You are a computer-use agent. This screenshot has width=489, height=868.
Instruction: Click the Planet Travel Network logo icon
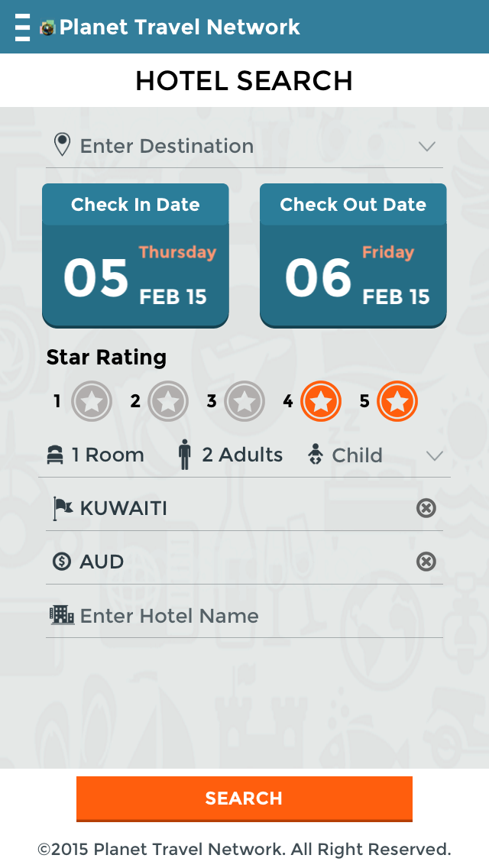48,28
